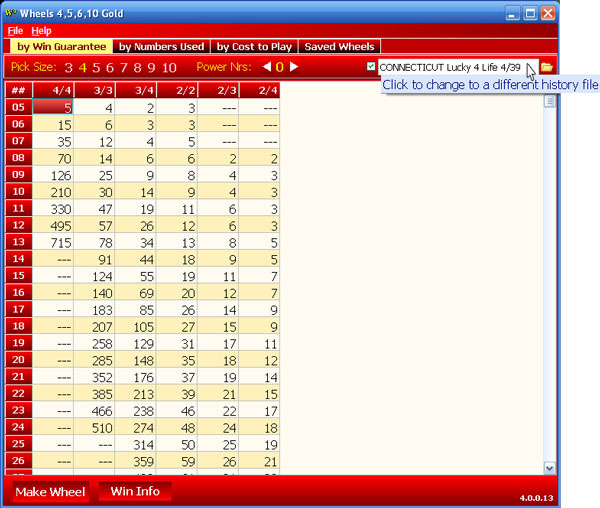
Task: Select cell 148 in row 20
Action: 136,360
